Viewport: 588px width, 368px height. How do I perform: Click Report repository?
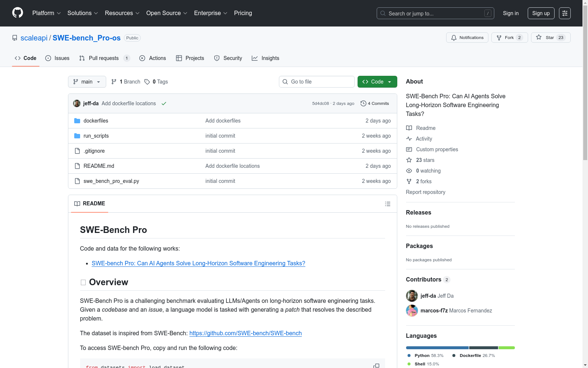(x=426, y=192)
